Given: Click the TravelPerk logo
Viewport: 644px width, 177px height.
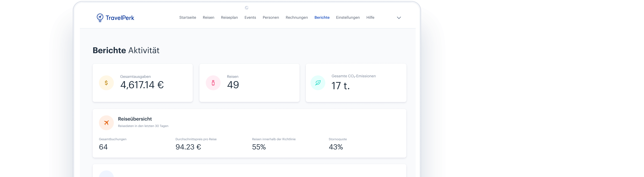Looking at the screenshot, I should coord(115,17).
